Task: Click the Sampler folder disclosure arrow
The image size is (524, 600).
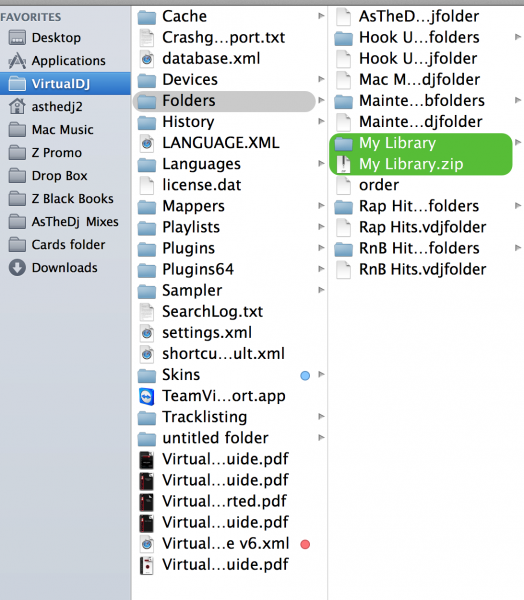Action: pos(321,290)
